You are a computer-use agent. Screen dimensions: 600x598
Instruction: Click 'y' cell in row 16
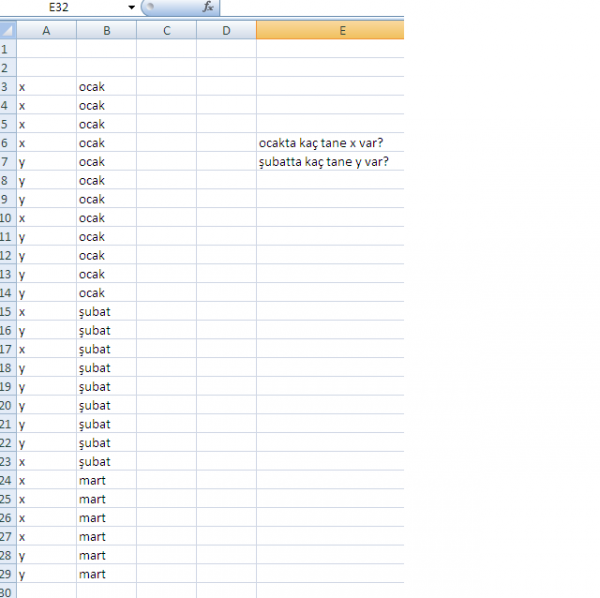[46, 330]
